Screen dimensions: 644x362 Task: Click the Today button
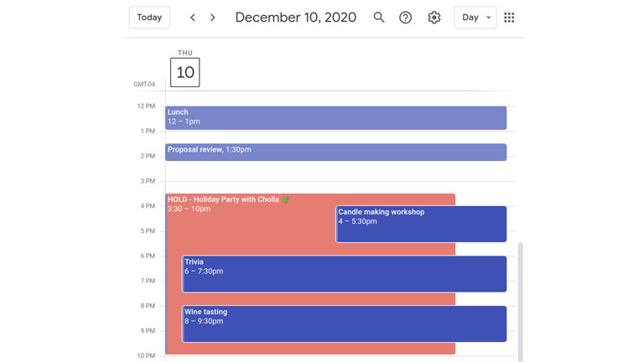149,18
